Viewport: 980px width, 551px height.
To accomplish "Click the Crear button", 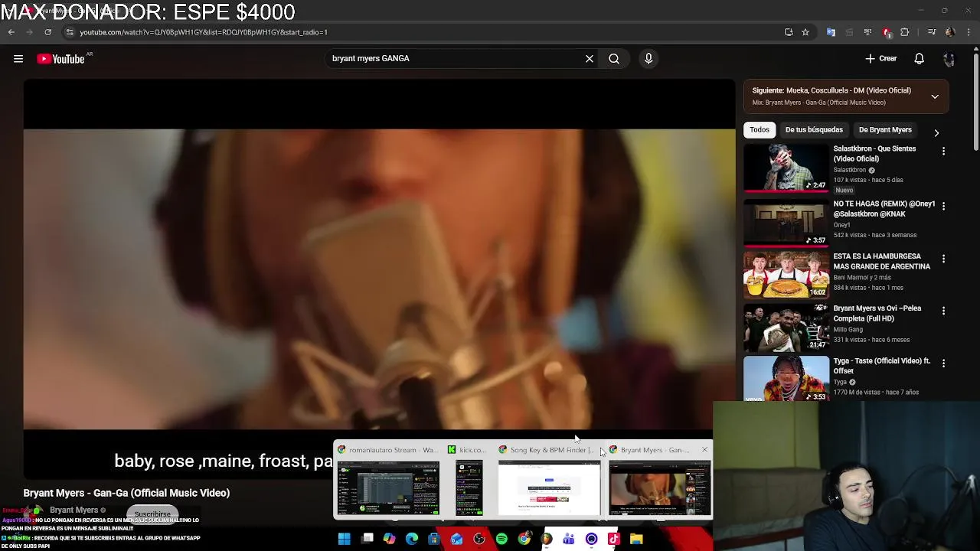I will (881, 59).
